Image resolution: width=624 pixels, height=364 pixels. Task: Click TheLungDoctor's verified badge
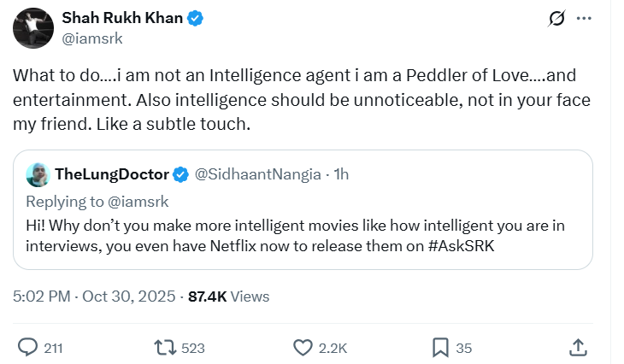(181, 174)
